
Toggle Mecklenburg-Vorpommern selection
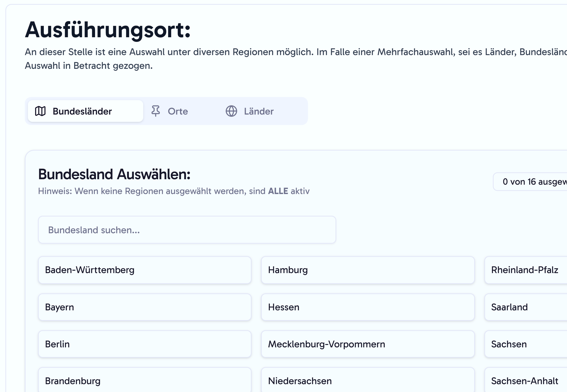pos(368,344)
